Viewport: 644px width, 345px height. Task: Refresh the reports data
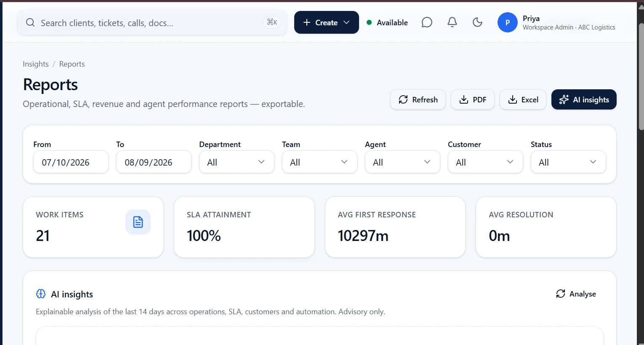click(x=418, y=99)
